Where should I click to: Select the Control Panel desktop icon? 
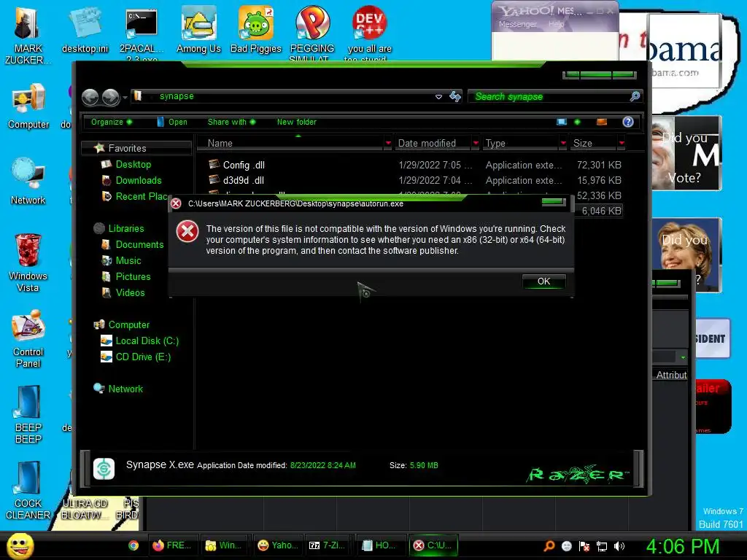pos(28,338)
